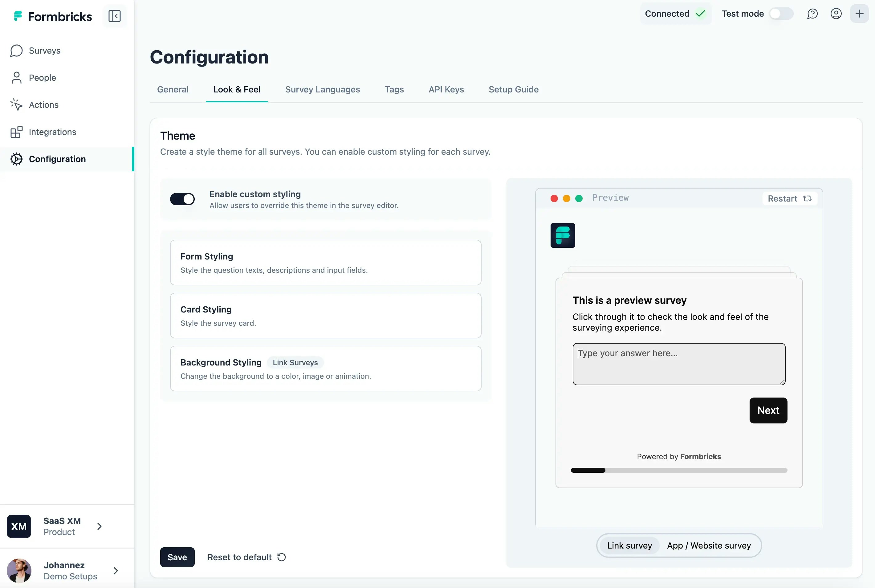This screenshot has height=588, width=875.
Task: Click the Save button
Action: (x=177, y=557)
